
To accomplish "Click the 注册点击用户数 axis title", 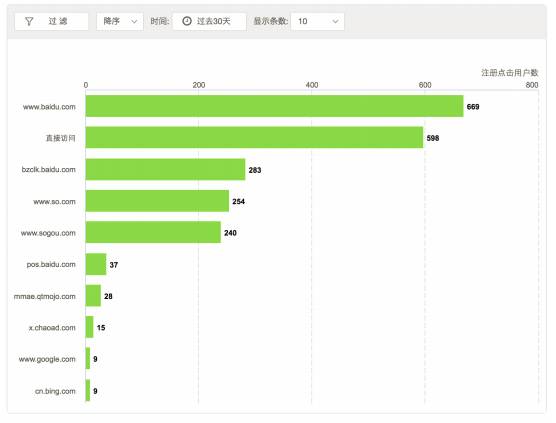I will (510, 73).
